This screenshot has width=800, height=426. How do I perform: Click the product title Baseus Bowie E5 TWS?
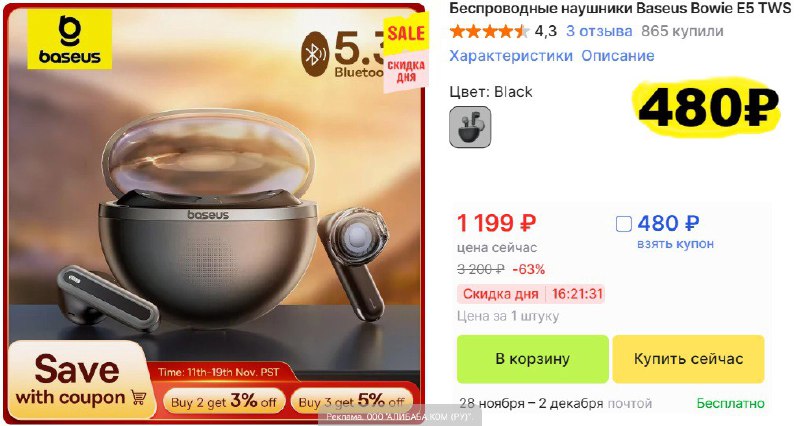(x=620, y=8)
